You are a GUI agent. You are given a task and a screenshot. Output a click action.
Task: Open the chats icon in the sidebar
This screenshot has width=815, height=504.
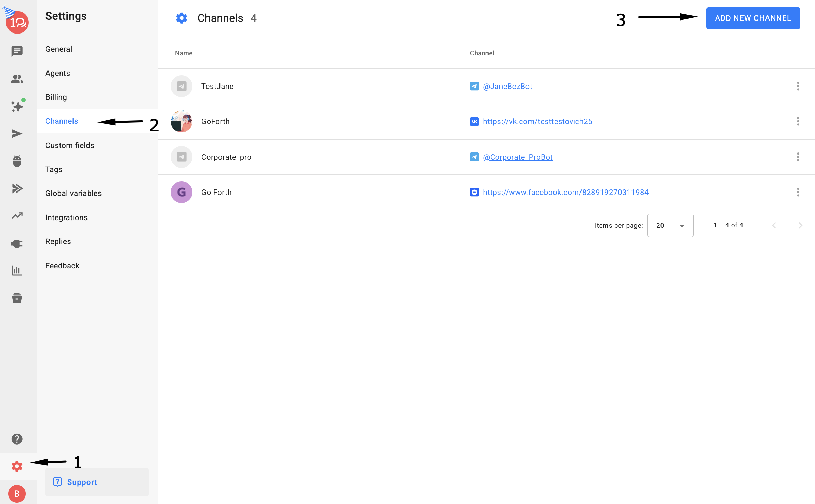(x=17, y=51)
